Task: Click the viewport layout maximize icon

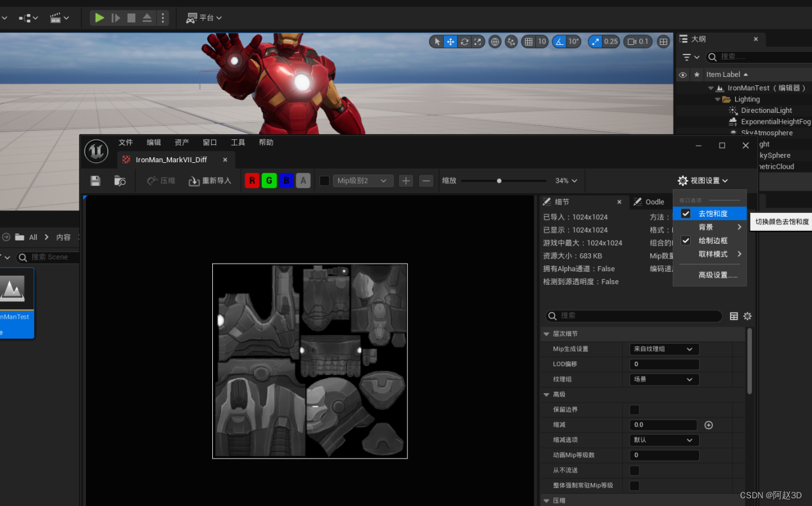Action: point(664,42)
